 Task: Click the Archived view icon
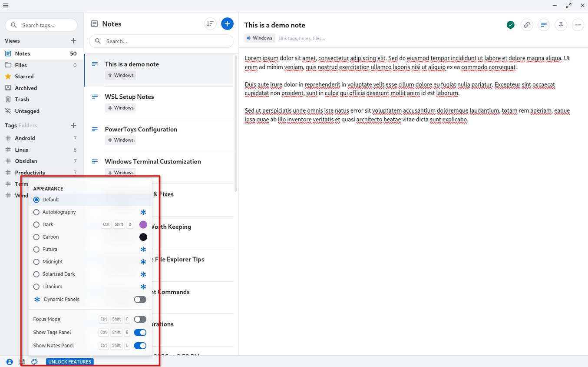(8, 88)
